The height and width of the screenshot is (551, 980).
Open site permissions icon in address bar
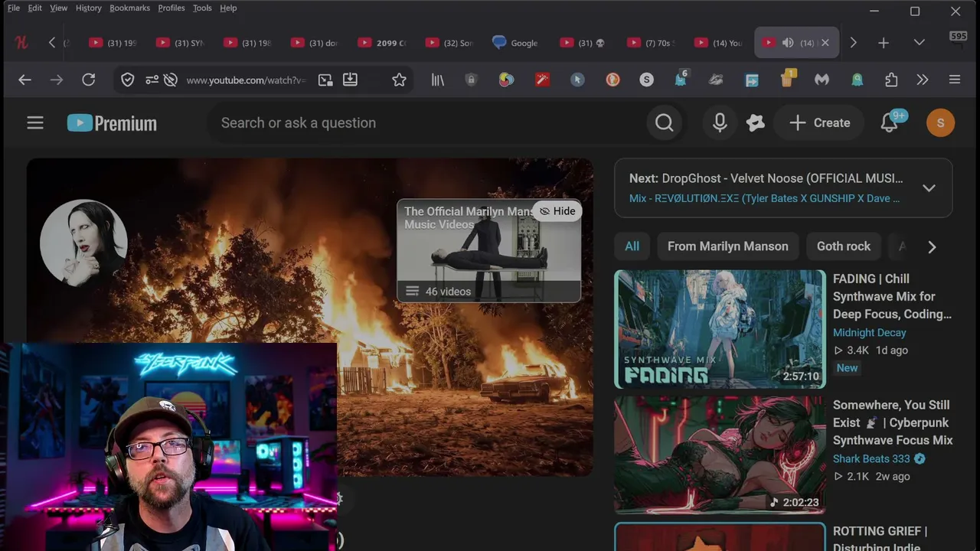[x=152, y=80]
